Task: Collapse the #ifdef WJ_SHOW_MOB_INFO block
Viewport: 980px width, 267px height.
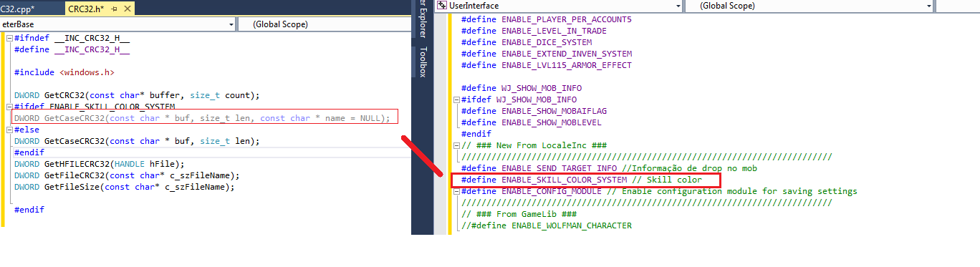Action: tap(456, 99)
